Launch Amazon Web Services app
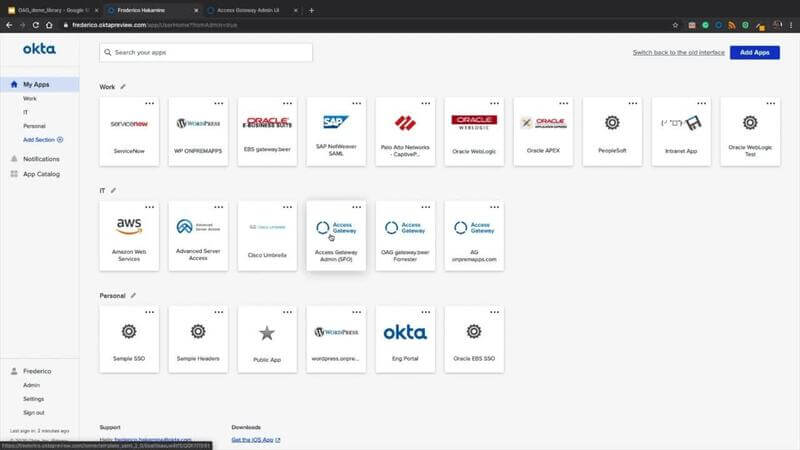Image resolution: width=800 pixels, height=450 pixels. click(x=129, y=235)
